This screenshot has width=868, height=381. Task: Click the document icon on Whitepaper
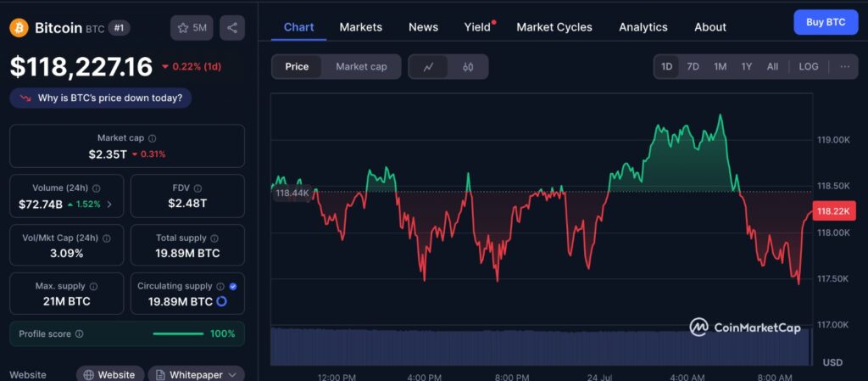160,375
